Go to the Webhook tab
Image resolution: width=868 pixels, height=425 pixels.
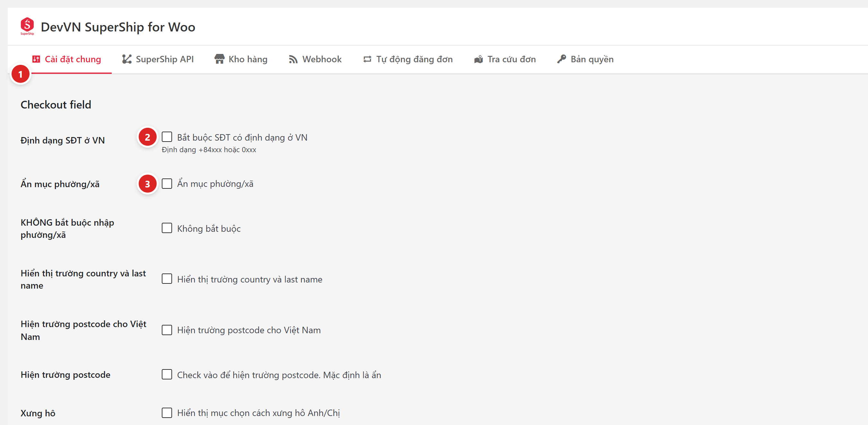pyautogui.click(x=315, y=59)
